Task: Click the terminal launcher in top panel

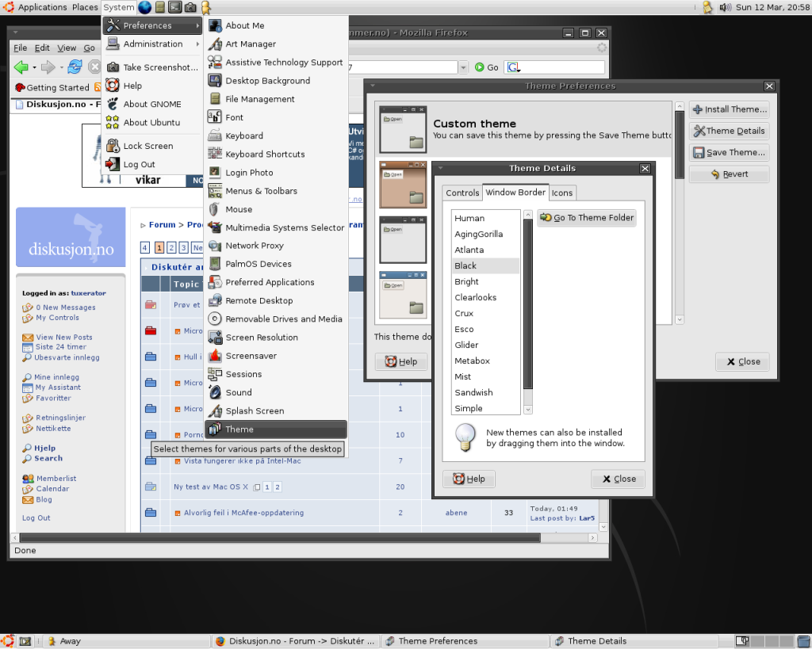Action: 175,7
